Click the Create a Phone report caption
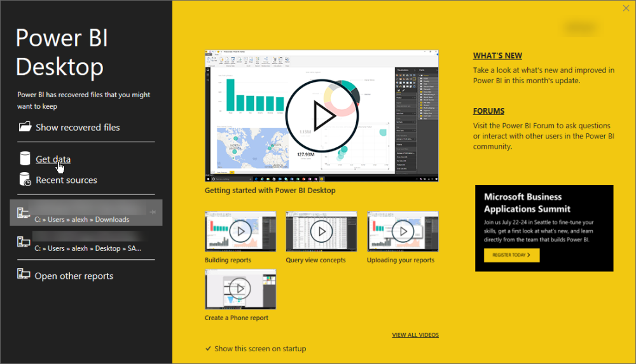 [x=237, y=318]
